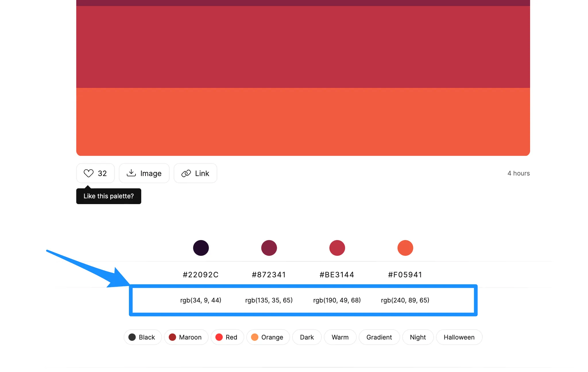Select the crimson red color circle

pos(337,248)
